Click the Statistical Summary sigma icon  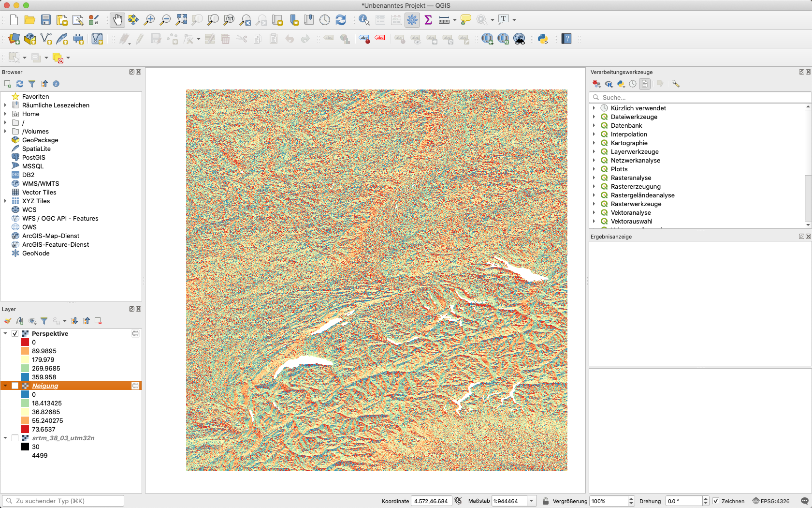428,20
